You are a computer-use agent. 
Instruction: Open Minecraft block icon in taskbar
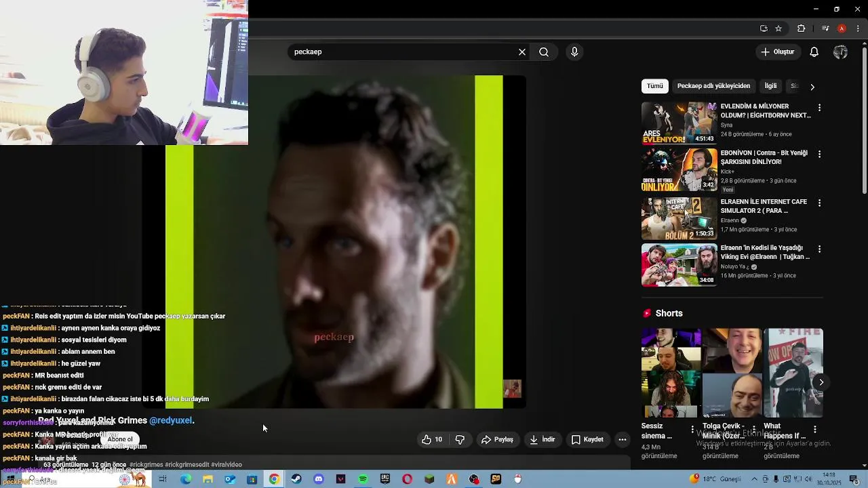pyautogui.click(x=429, y=479)
